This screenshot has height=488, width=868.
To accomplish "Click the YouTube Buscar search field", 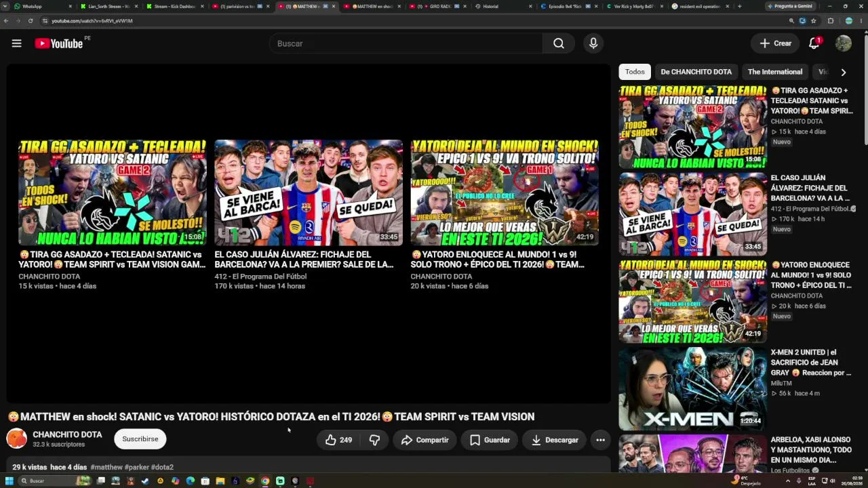I will (406, 43).
